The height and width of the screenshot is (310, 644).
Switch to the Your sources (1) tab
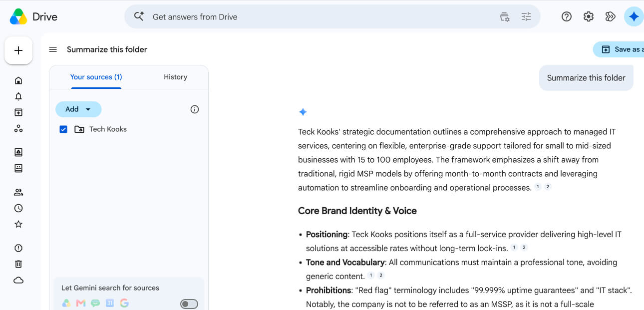tap(96, 77)
